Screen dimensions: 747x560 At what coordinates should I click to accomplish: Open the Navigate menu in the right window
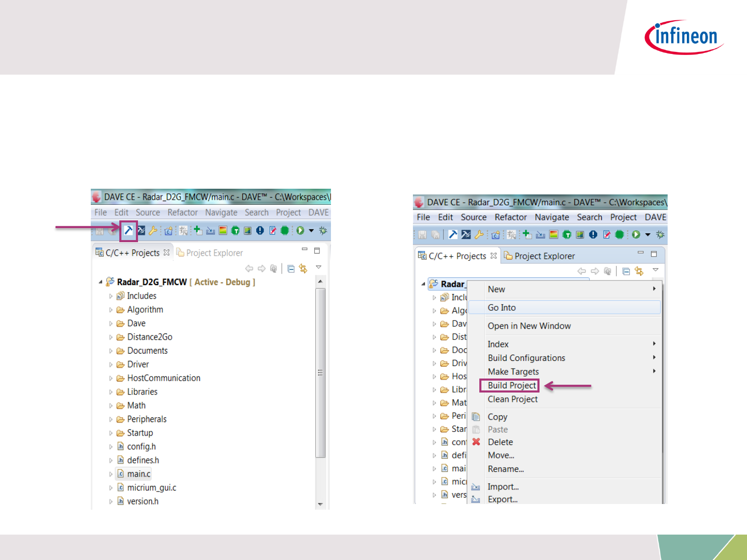552,217
